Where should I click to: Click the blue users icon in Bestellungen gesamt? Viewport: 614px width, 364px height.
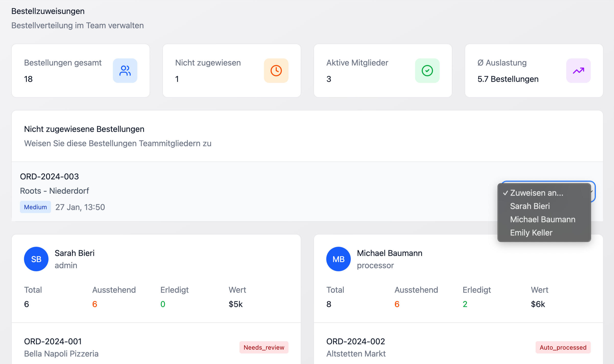click(x=125, y=71)
